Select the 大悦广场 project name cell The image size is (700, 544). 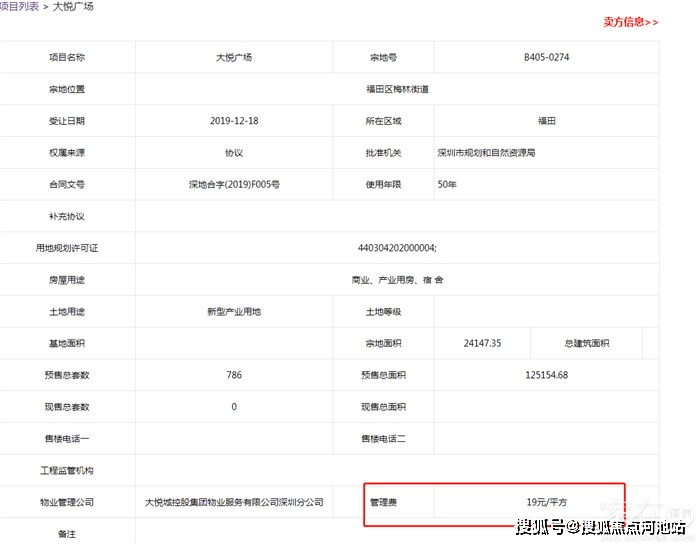(234, 57)
